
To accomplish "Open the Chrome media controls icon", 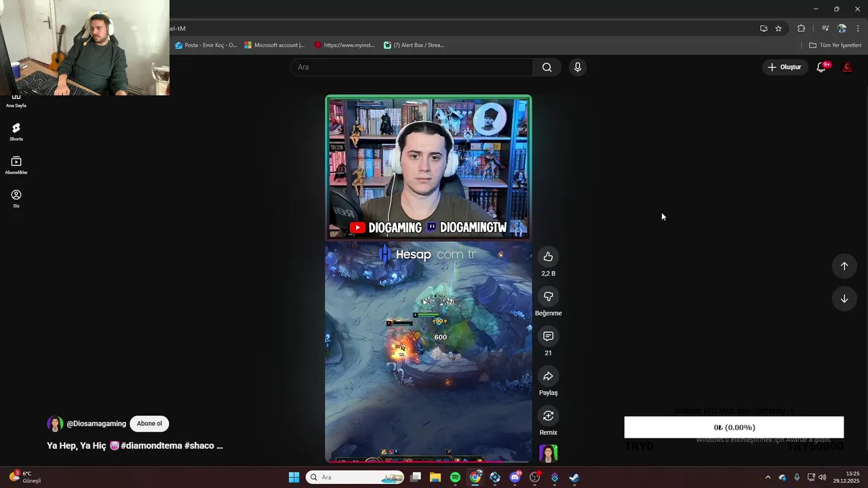I will (x=825, y=28).
